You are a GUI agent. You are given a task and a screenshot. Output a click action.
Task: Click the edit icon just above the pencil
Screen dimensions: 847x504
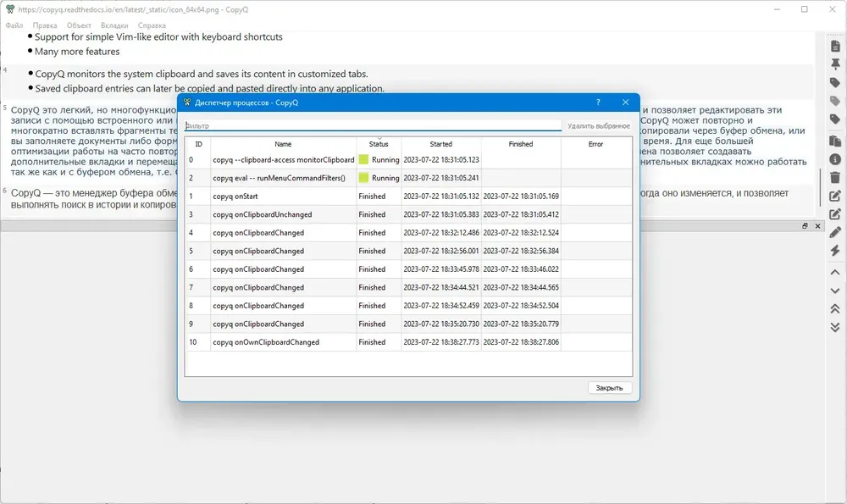click(x=835, y=214)
